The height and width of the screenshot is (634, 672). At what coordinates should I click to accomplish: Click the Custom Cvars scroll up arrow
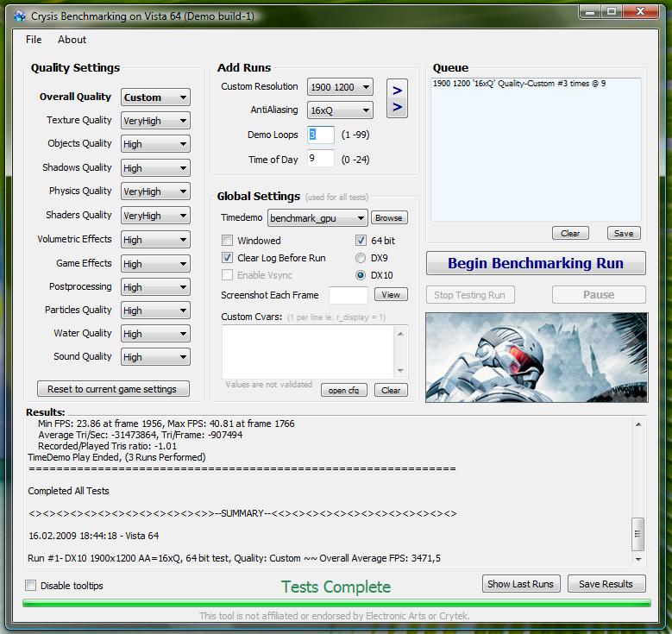pyautogui.click(x=400, y=334)
